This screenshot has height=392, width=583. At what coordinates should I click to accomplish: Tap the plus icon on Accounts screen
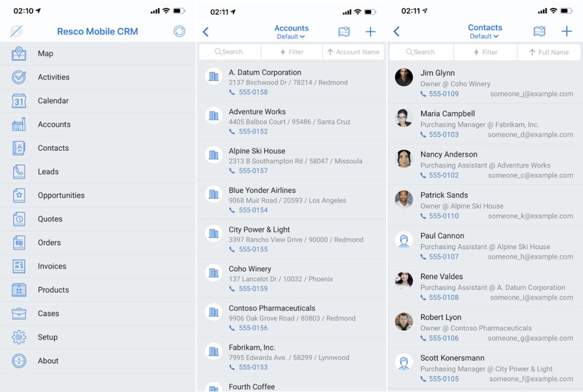tap(370, 31)
